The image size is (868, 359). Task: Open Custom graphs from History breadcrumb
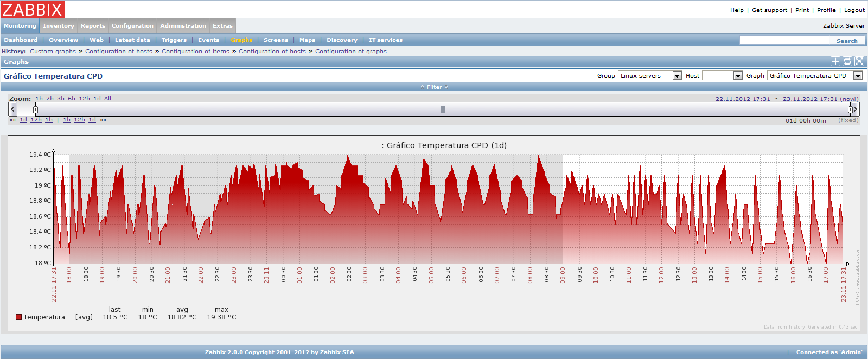click(x=53, y=52)
